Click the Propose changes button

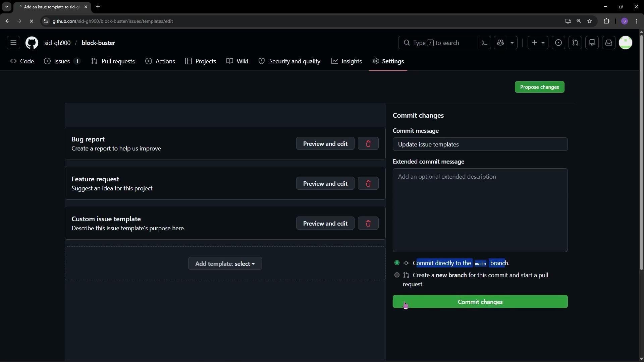[x=540, y=87]
